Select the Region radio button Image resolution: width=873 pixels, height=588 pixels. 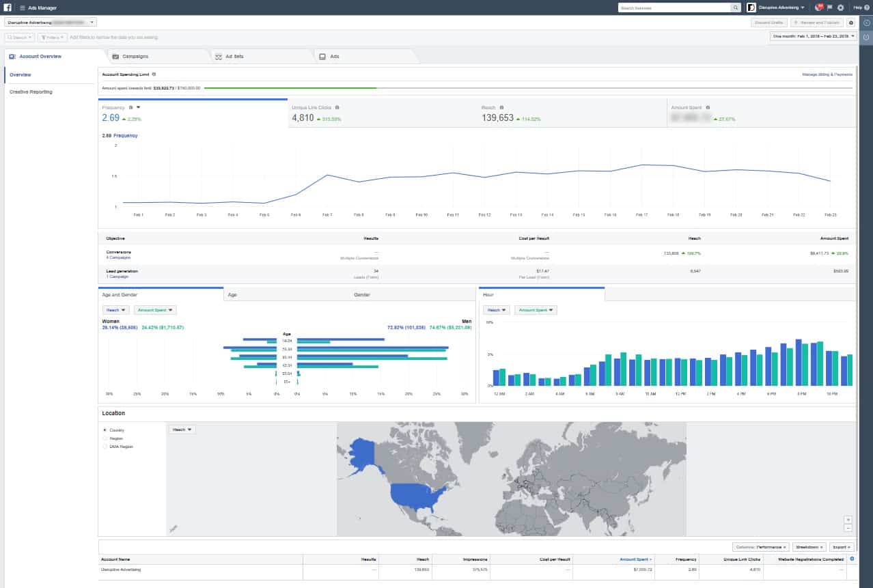click(x=105, y=438)
